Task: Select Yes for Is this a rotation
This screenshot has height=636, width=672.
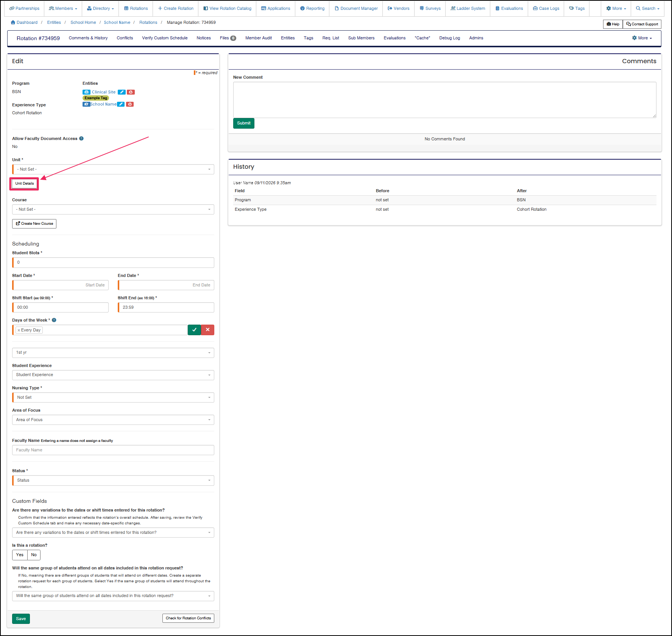Action: [x=20, y=555]
